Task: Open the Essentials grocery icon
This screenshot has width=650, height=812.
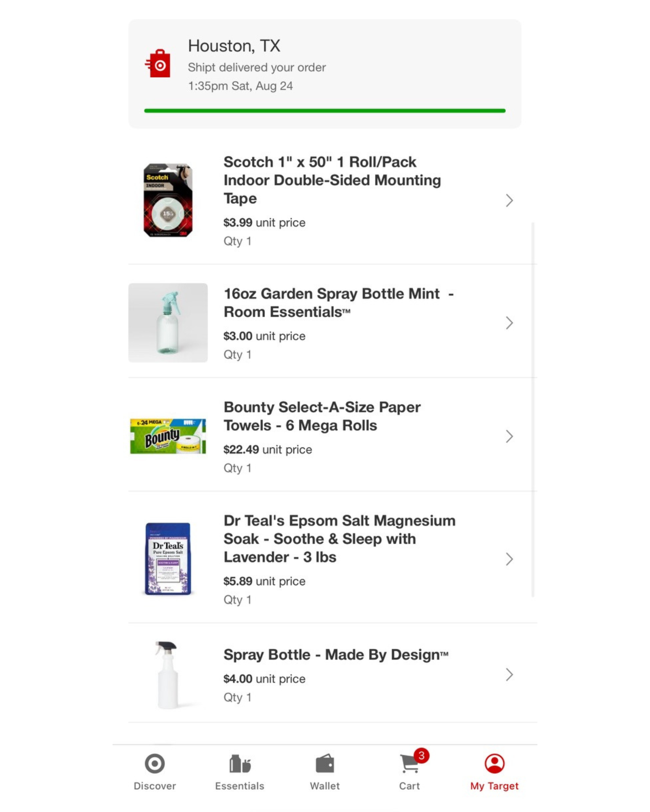Action: [240, 764]
